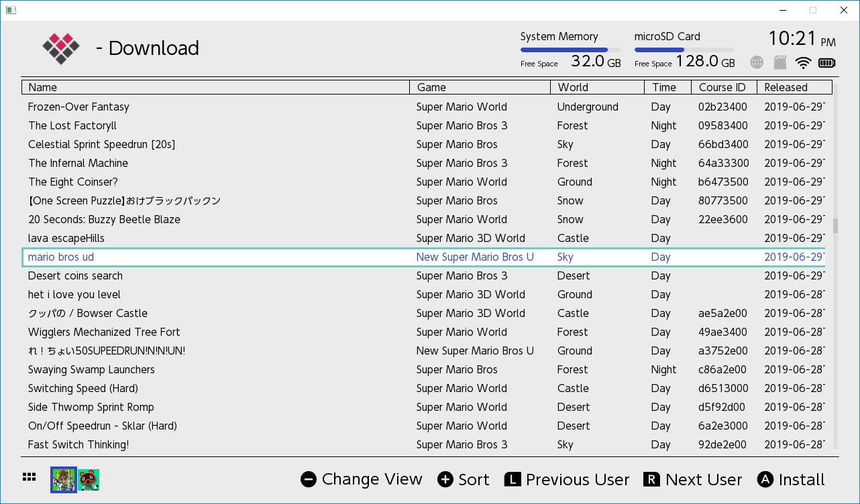Select The Eight Coinser? course
Screen dimensions: 860x504
pos(423,182)
